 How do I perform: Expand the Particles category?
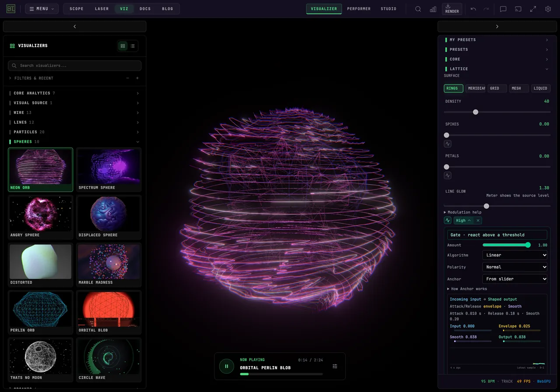[x=74, y=132]
